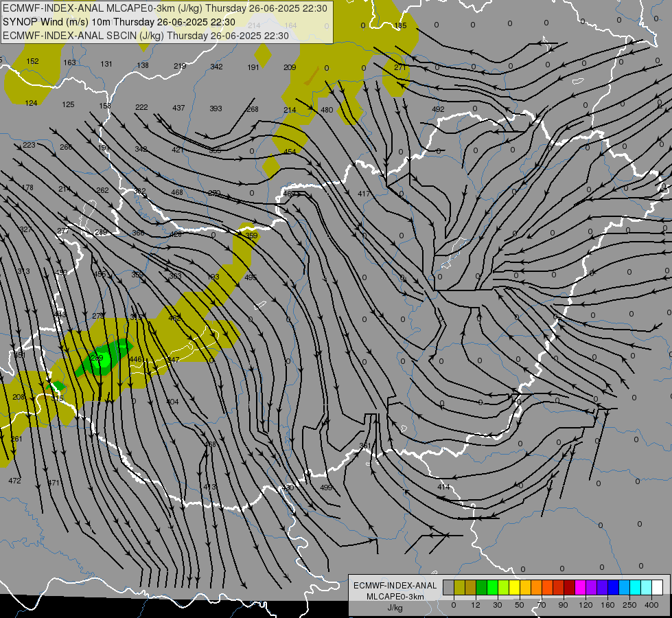
Task: Click the map value 417
Action: point(364,194)
